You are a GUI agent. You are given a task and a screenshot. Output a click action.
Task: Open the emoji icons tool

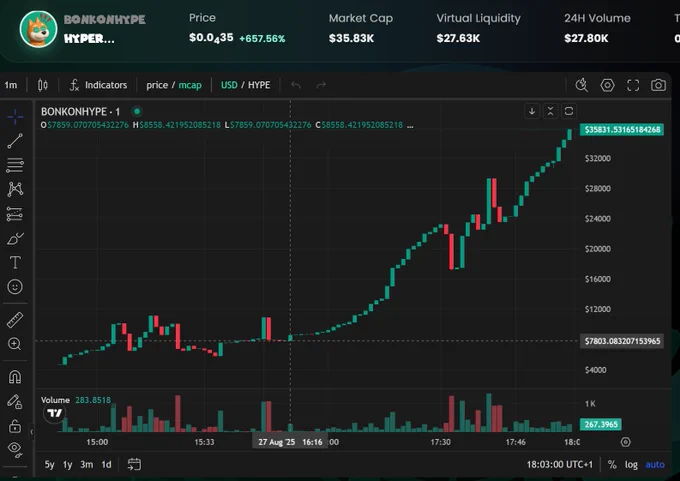pos(15,287)
